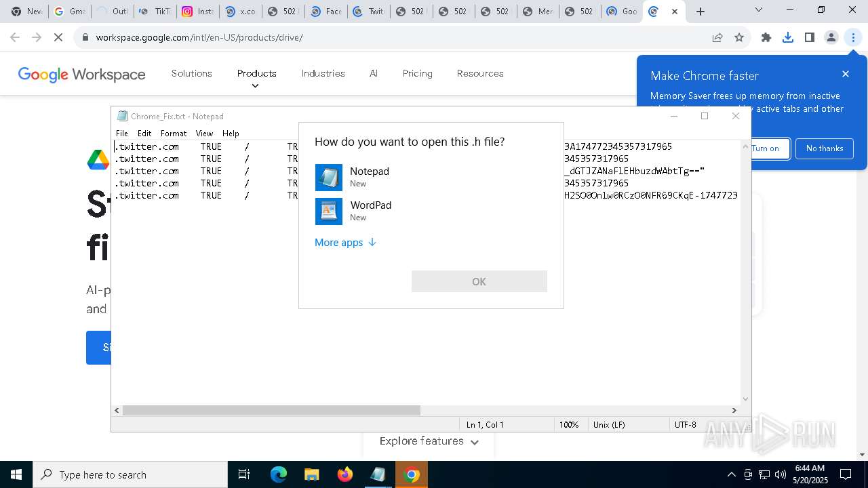Click Turn on Memory Saver button
This screenshot has width=868, height=488.
click(766, 148)
